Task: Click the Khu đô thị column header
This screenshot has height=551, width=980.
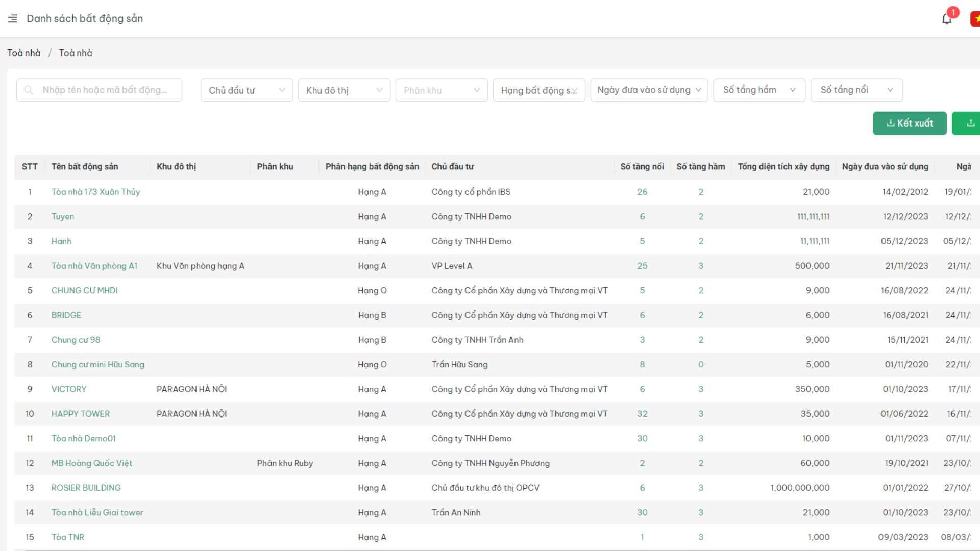Action: click(x=176, y=167)
